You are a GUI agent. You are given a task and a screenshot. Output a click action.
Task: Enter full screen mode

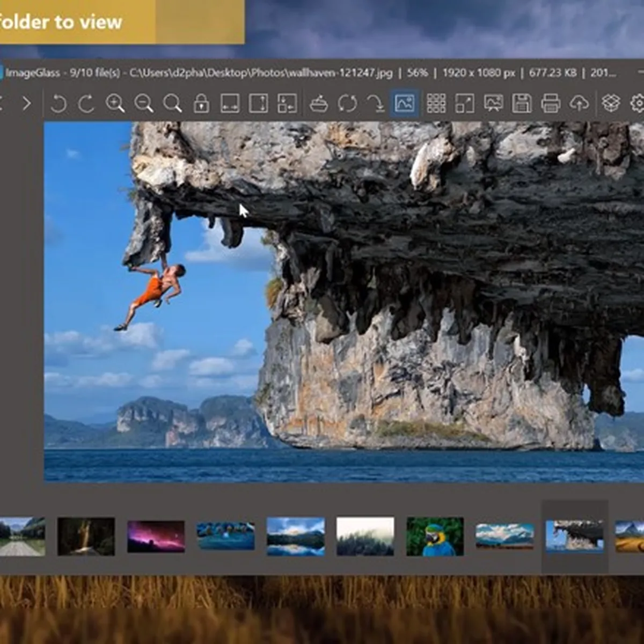click(x=465, y=103)
